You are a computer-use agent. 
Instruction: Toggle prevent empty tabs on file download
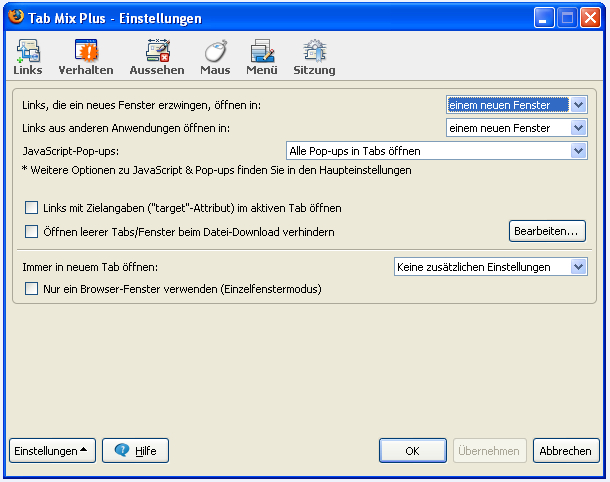(32, 231)
